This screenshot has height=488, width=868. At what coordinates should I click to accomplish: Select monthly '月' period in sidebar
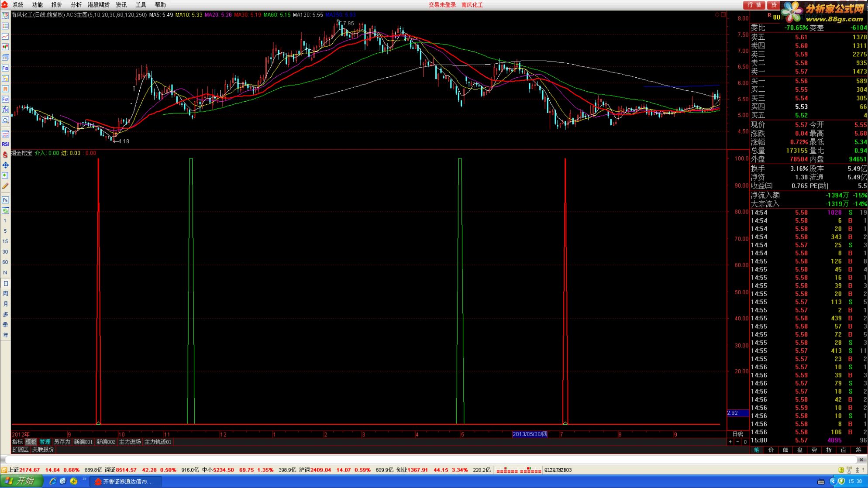5,304
